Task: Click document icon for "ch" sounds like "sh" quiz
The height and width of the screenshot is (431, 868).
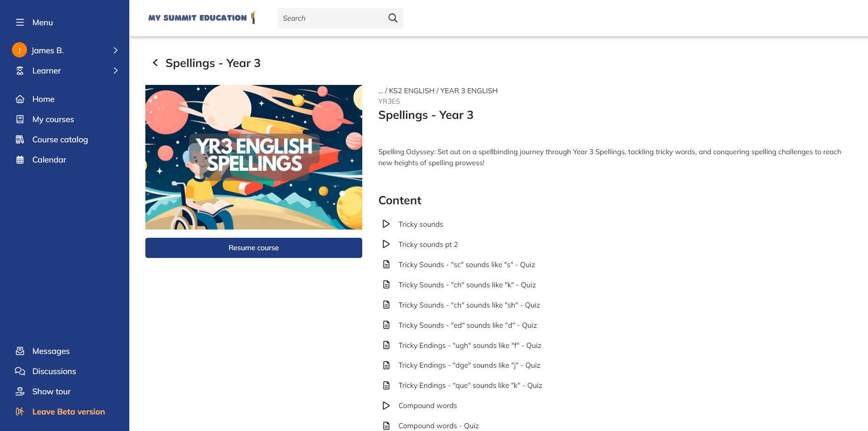Action: pyautogui.click(x=387, y=305)
